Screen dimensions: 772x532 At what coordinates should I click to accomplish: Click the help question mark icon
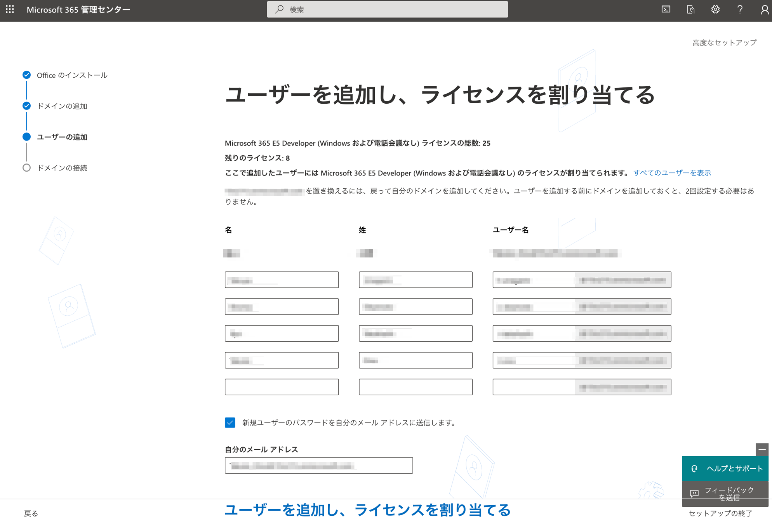click(740, 9)
